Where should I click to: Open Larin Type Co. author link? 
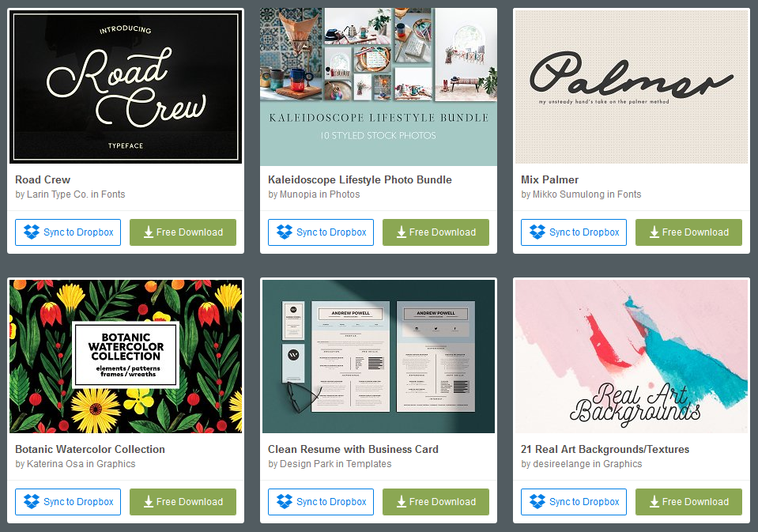coord(57,194)
